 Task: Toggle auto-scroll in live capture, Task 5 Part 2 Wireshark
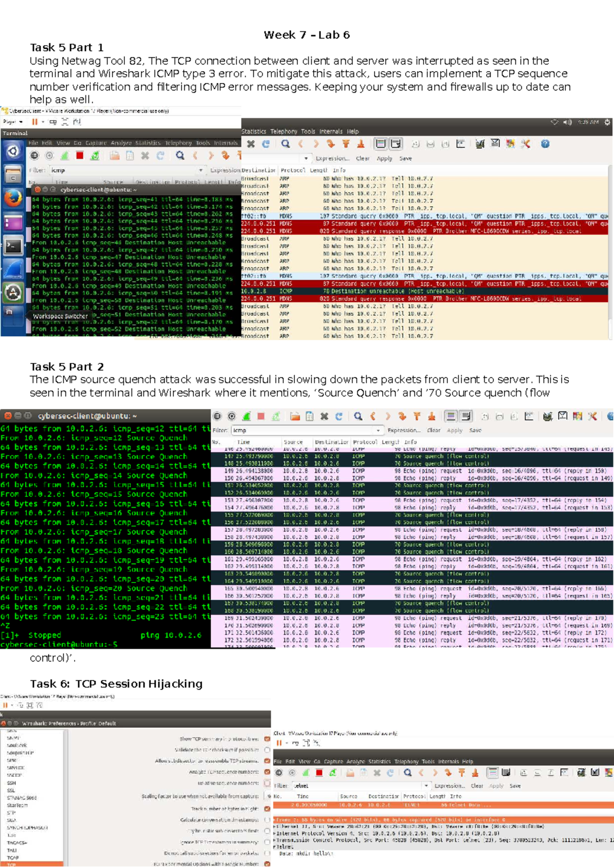466,417
